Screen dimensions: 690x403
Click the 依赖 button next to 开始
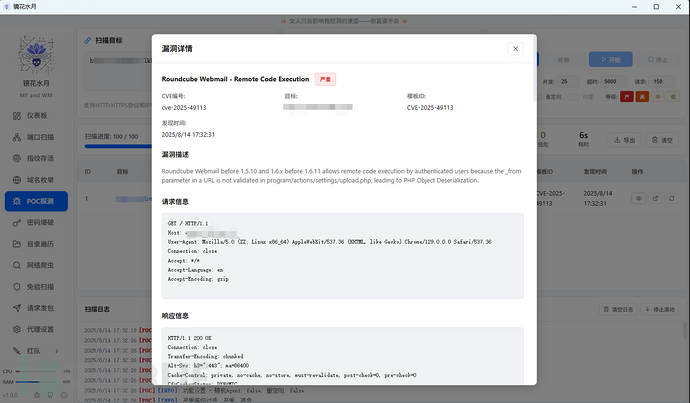564,59
